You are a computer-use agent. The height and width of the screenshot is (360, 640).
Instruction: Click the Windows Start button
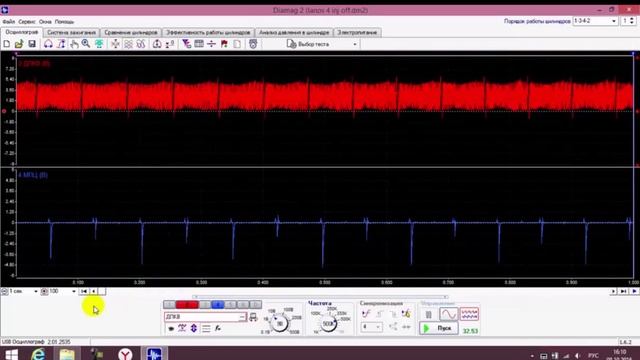tap(11, 354)
